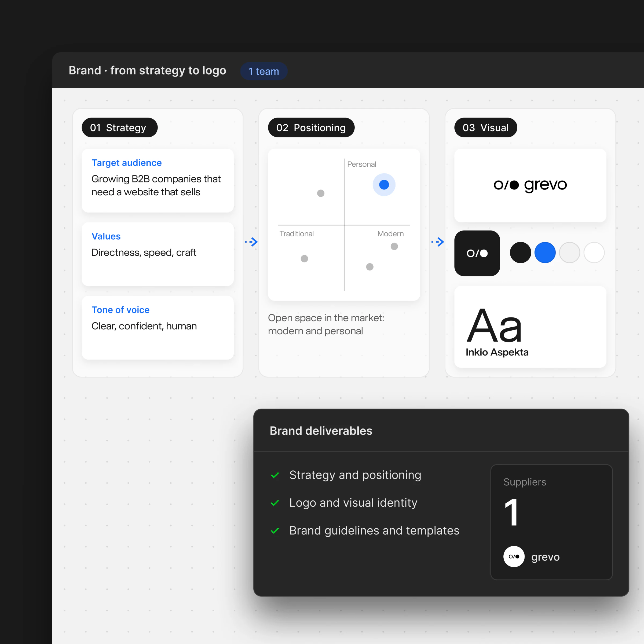
Task: Click the Suppliers count card
Action: (551, 522)
